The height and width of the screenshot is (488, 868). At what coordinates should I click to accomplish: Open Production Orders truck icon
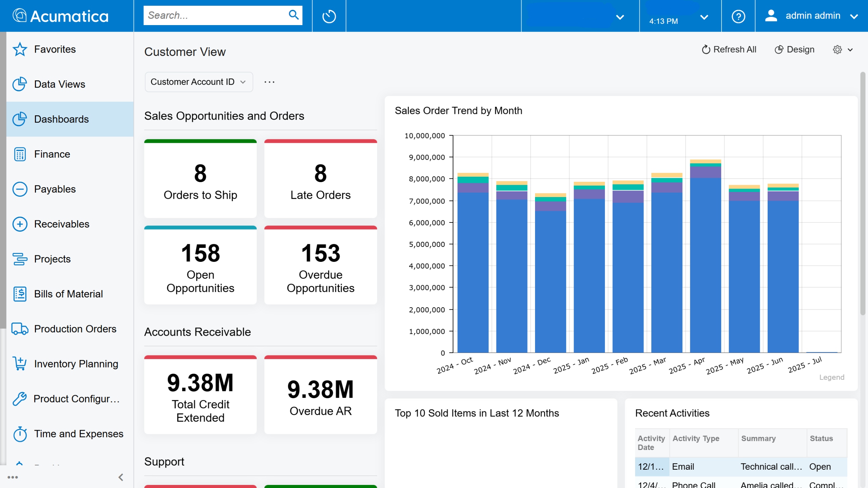coord(20,329)
